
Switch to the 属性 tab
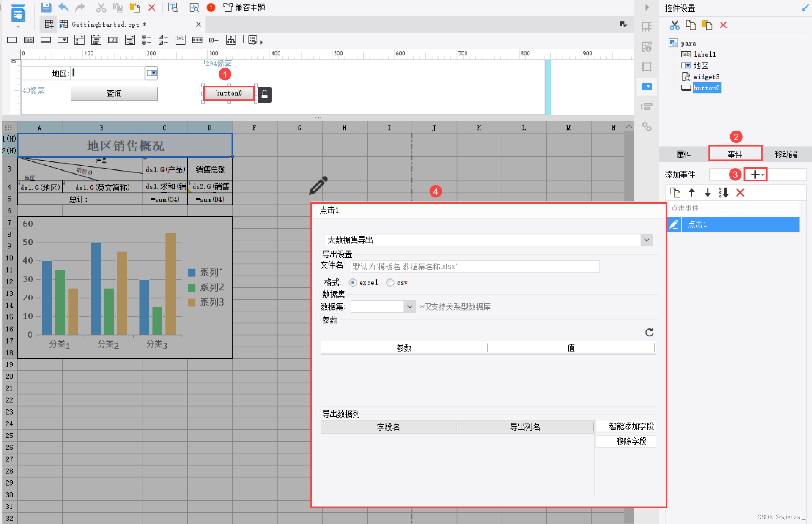point(683,154)
